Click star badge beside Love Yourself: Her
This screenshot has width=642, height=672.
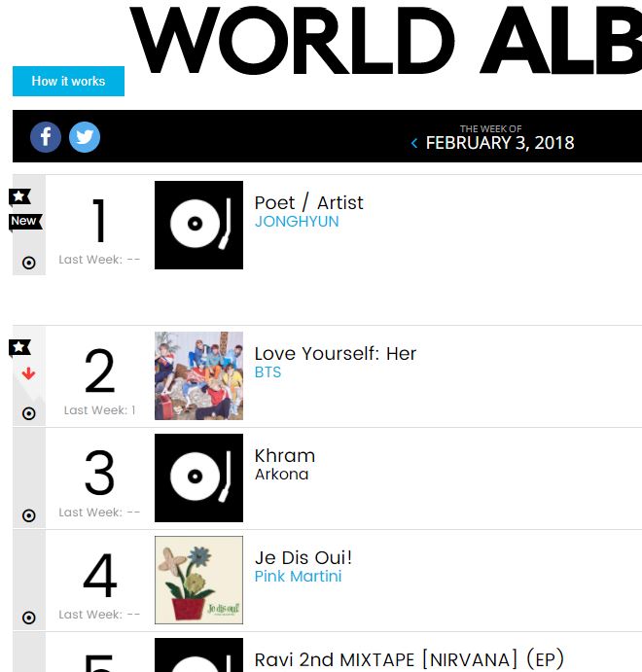pos(19,347)
